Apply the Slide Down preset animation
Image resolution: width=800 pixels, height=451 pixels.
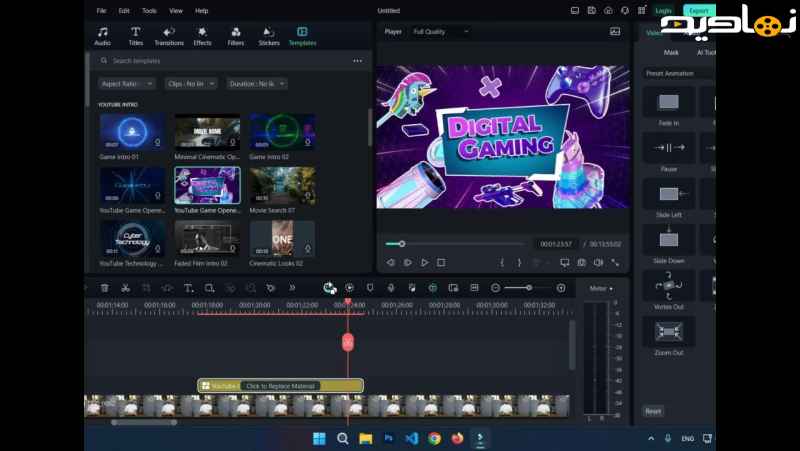click(668, 244)
